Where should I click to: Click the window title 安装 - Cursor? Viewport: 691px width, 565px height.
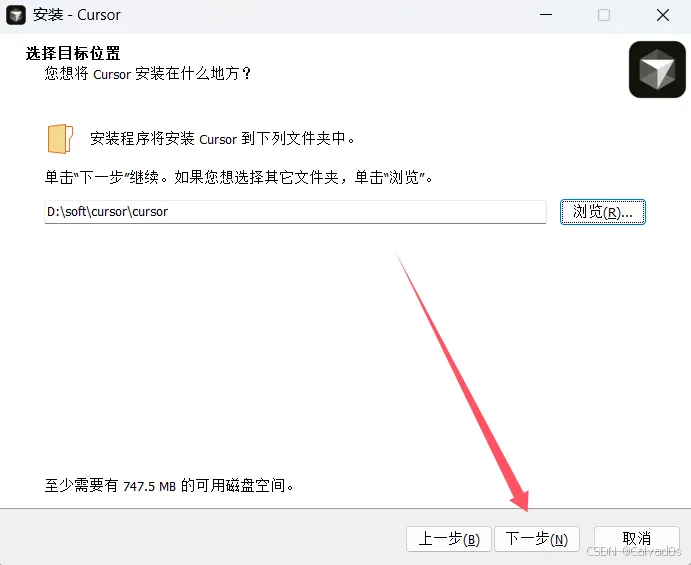coord(77,15)
